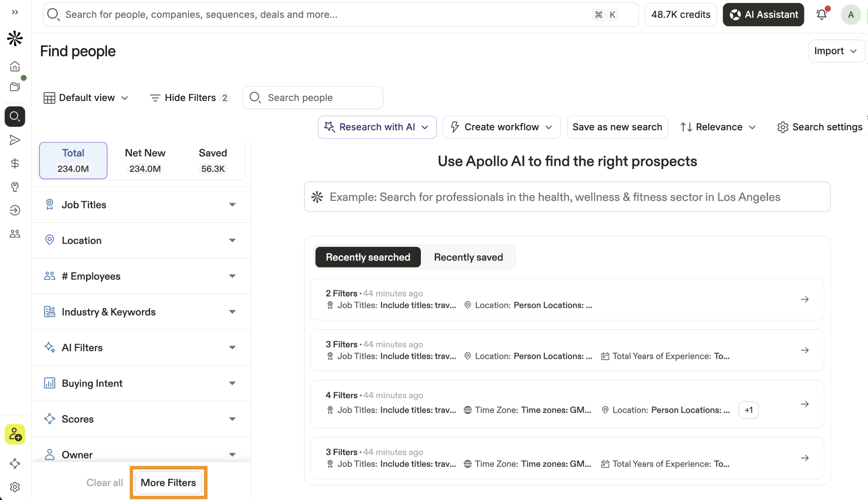Click Hide Filters button

pos(189,98)
